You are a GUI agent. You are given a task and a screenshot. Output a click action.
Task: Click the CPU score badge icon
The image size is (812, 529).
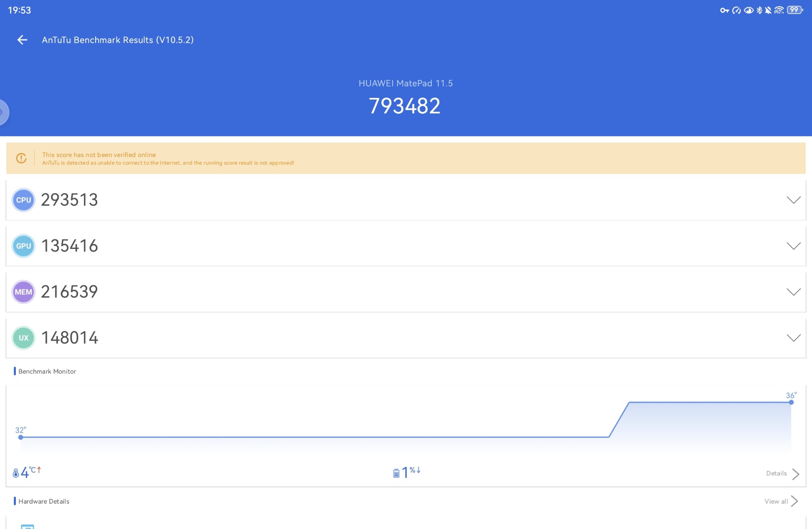tap(23, 200)
